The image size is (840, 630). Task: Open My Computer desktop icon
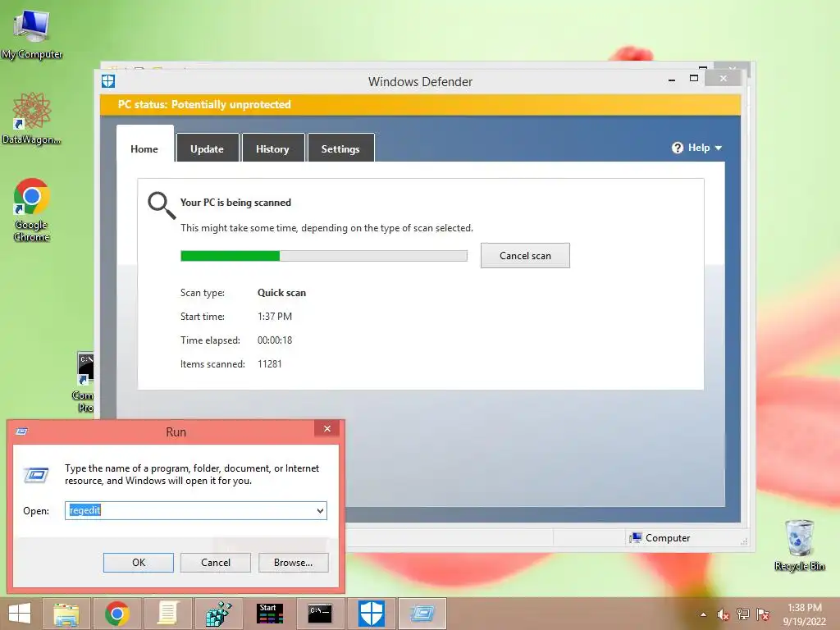[32, 33]
